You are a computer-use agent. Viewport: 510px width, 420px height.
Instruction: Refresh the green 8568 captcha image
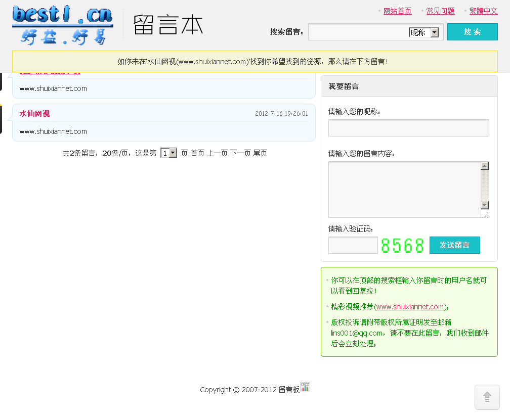(x=402, y=246)
